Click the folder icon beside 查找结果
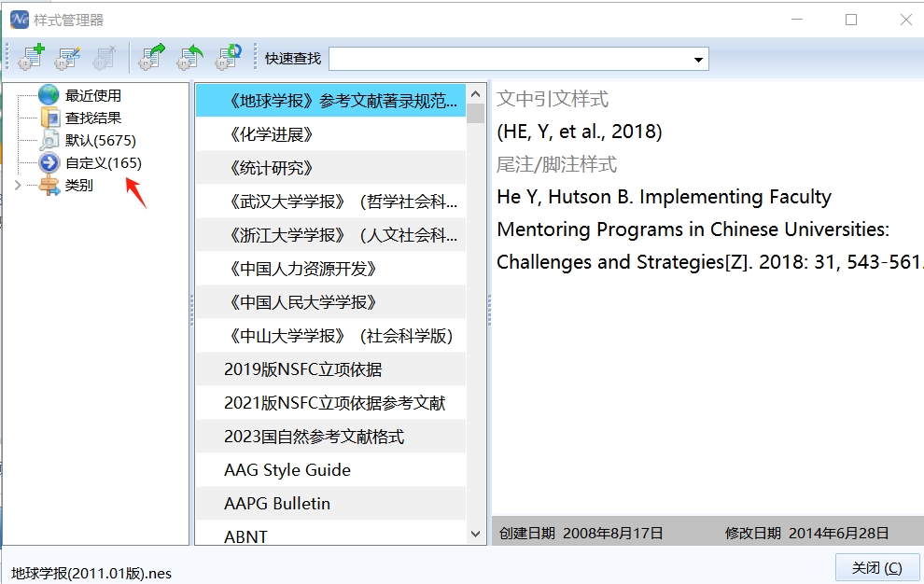Viewport: 924px width, 584px height. pos(50,118)
